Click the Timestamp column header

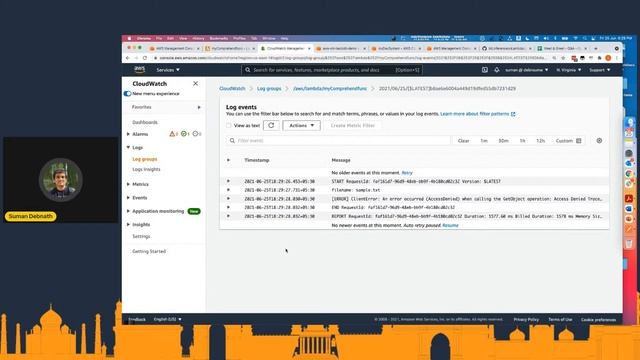[257, 160]
